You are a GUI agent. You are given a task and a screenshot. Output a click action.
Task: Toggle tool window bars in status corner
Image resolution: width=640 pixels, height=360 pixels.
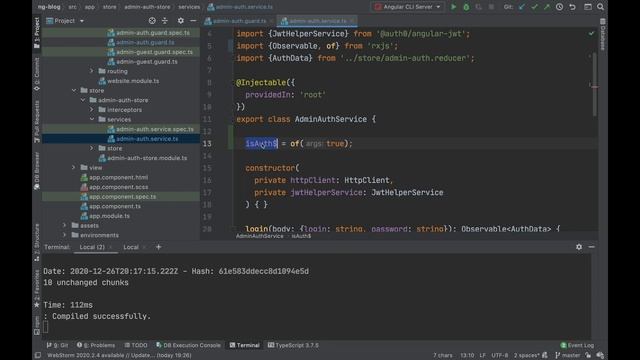click(x=38, y=355)
